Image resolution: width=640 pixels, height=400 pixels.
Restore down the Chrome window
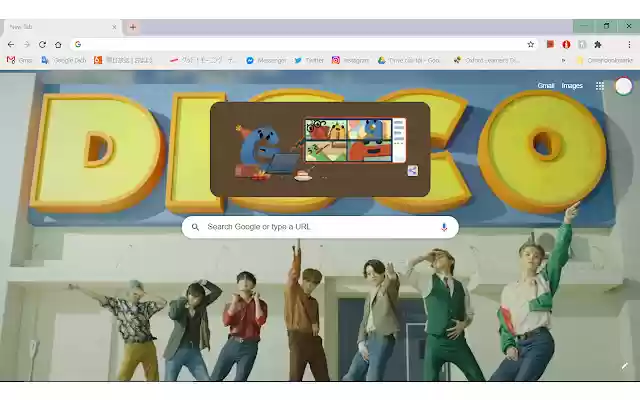coord(606,26)
